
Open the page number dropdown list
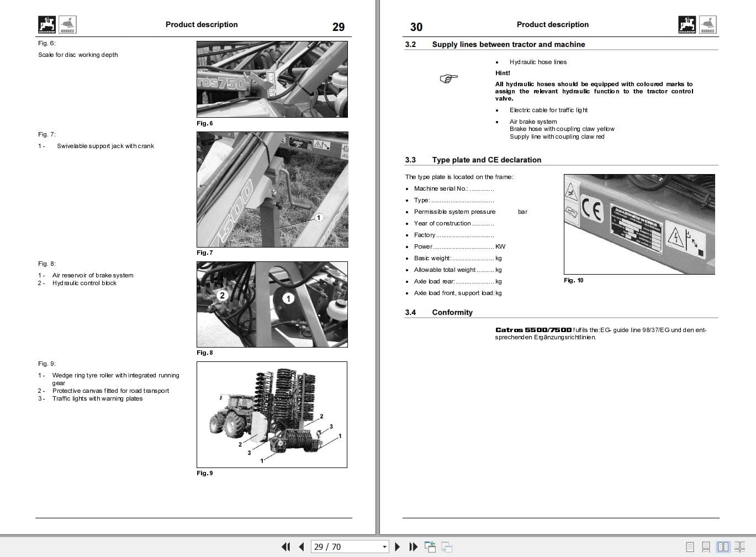[x=384, y=547]
